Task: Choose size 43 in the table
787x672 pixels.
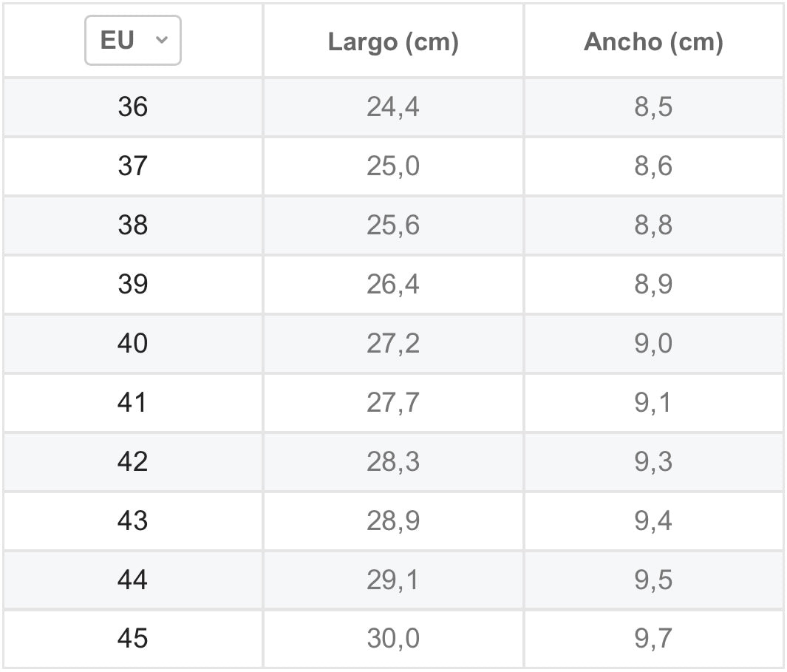Action: (133, 521)
